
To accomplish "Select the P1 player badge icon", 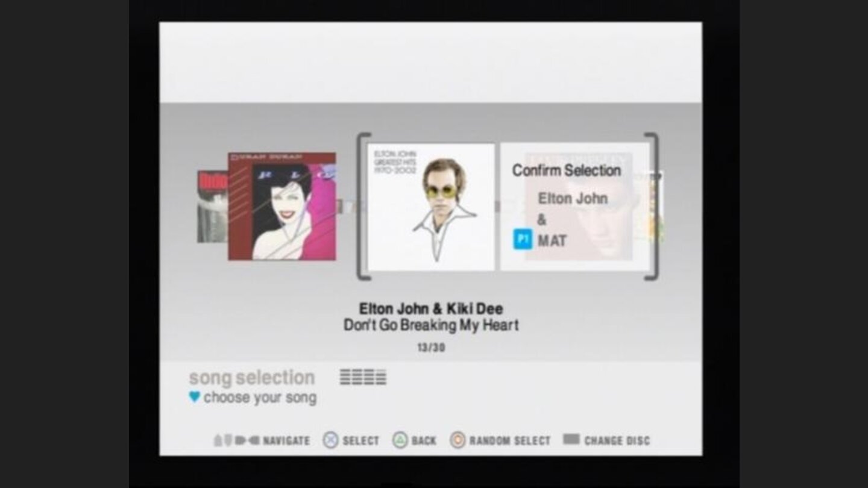I will 522,240.
